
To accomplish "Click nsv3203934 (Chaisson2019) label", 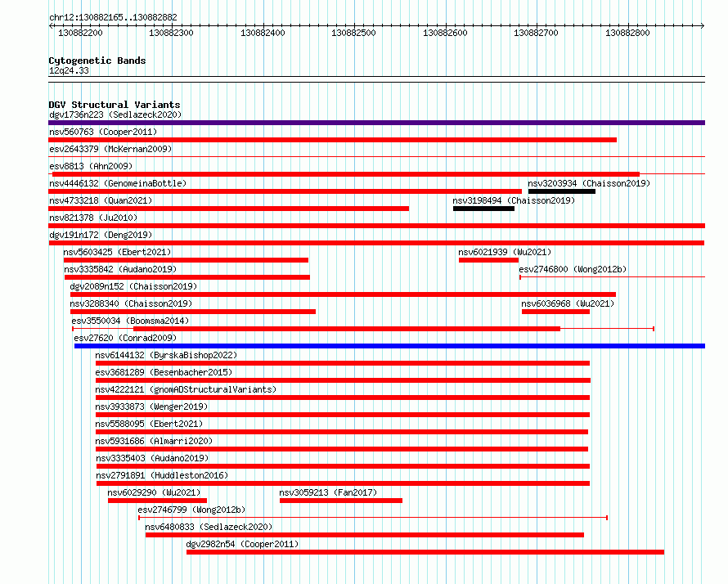I will pos(589,183).
